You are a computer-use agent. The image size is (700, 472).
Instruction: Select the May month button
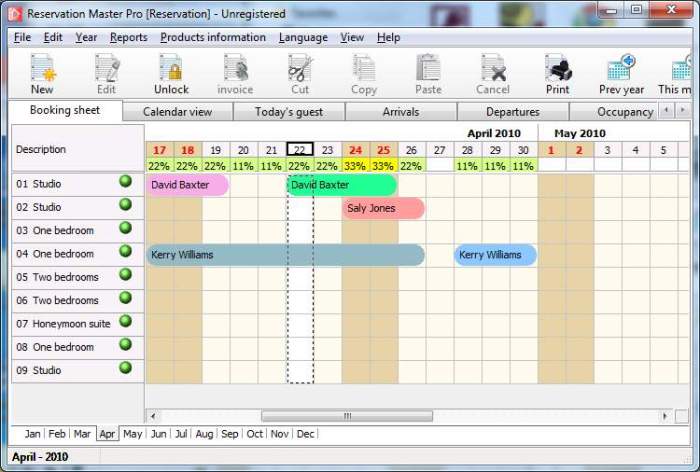pyautogui.click(x=132, y=434)
